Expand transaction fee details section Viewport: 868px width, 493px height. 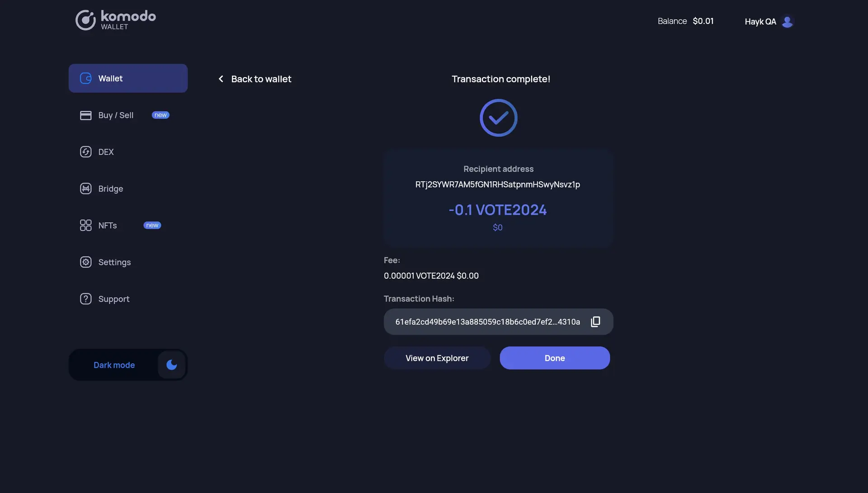392,260
